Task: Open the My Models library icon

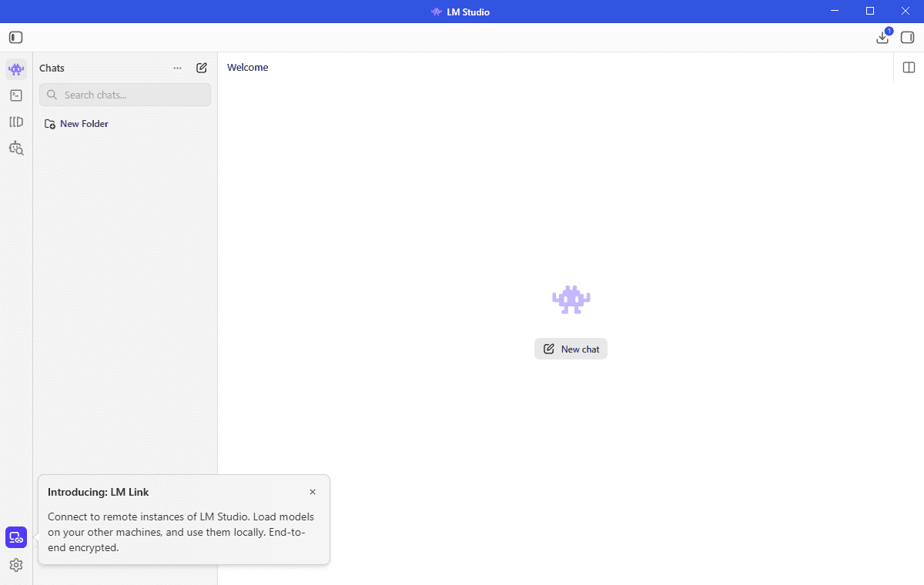Action: coord(16,122)
